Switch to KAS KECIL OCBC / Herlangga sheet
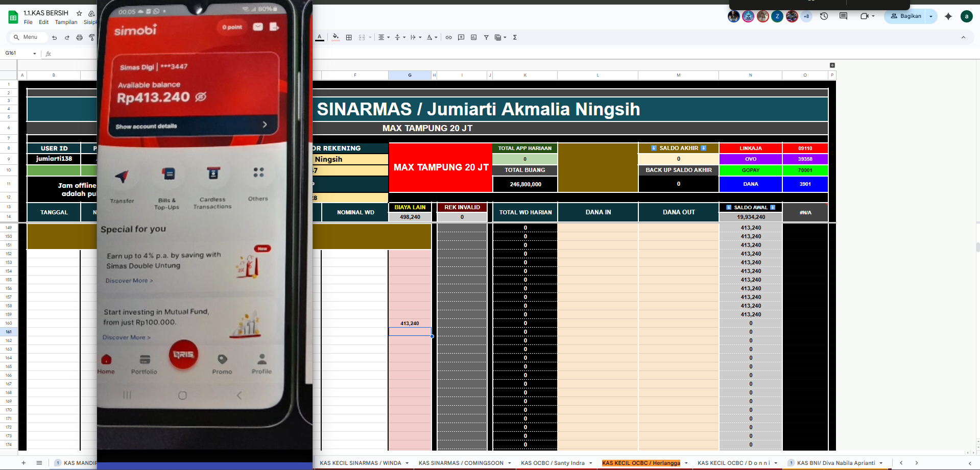The width and height of the screenshot is (980, 470). click(x=641, y=463)
